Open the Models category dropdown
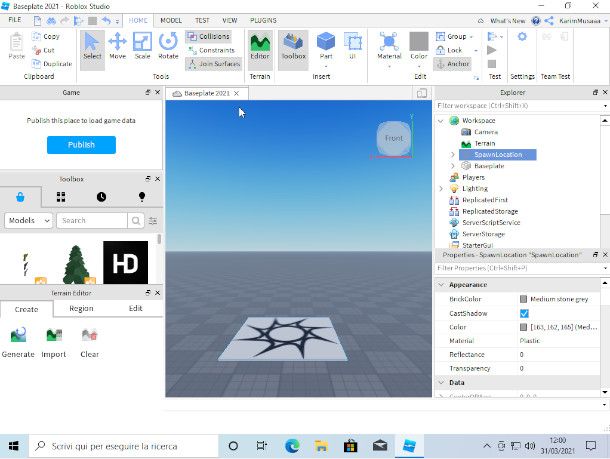The height and width of the screenshot is (459, 610). [28, 221]
